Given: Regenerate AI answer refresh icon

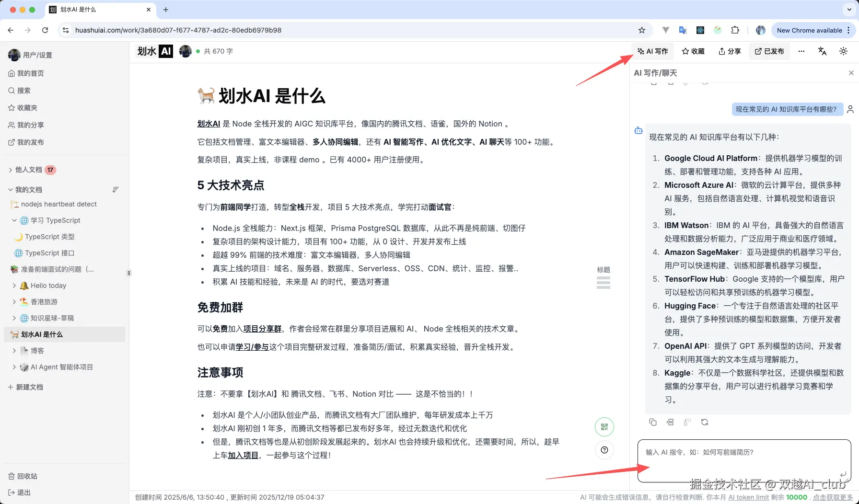Looking at the screenshot, I should point(705,422).
